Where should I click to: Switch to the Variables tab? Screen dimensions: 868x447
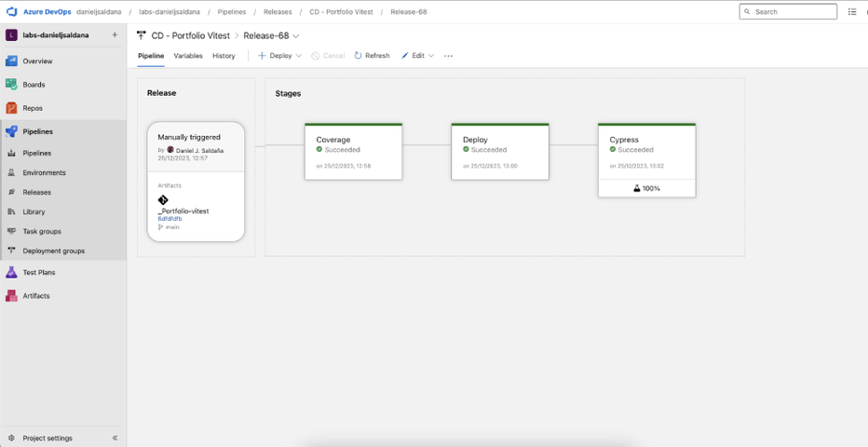[188, 56]
